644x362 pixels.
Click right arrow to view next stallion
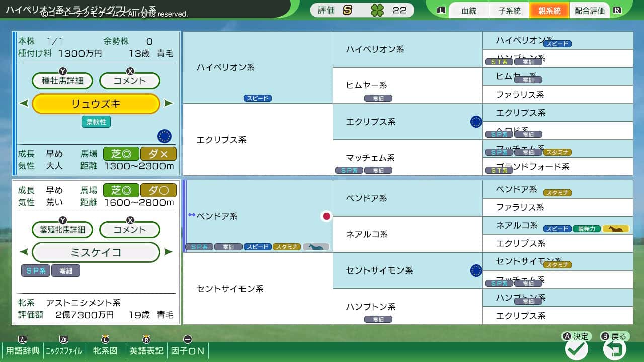click(169, 103)
